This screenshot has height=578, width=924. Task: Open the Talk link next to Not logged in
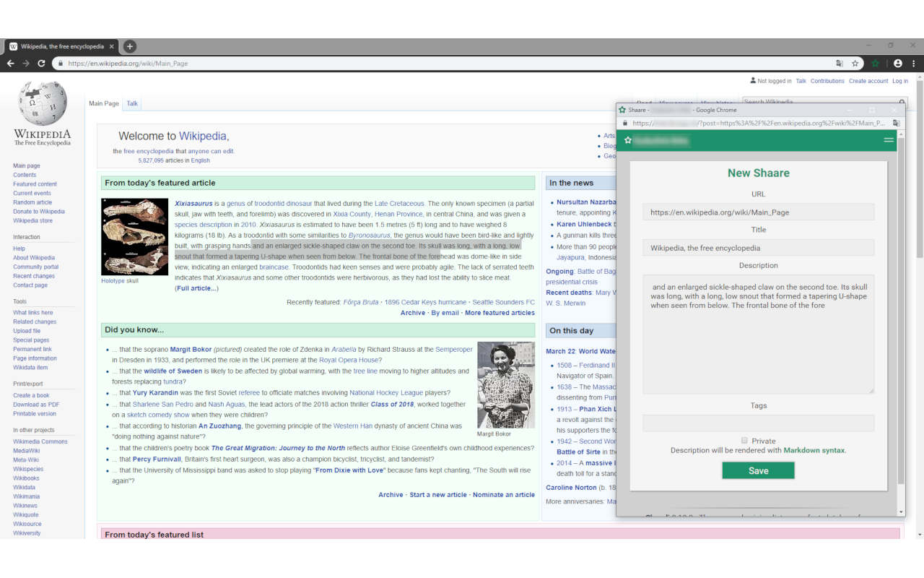pyautogui.click(x=801, y=81)
